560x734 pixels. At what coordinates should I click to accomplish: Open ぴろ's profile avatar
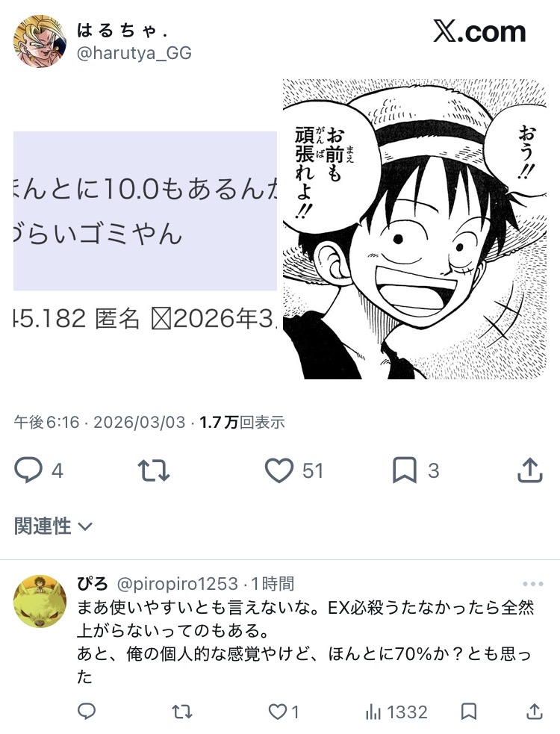click(x=40, y=602)
